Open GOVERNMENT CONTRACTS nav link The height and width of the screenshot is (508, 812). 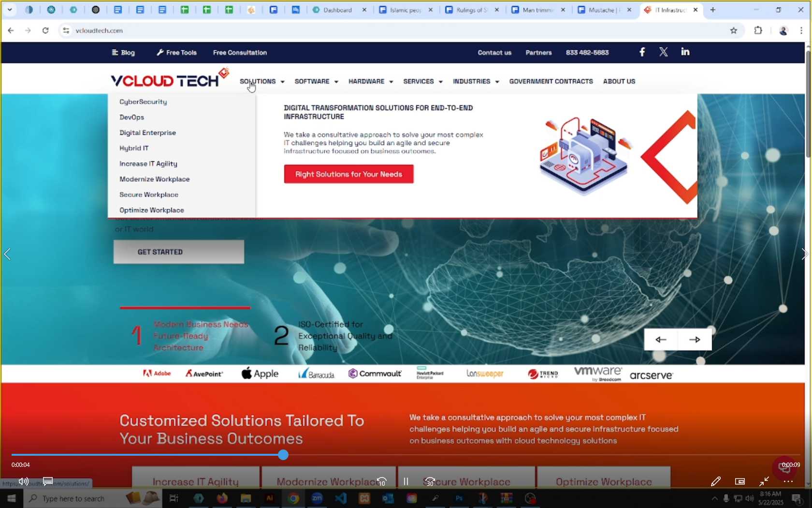(x=551, y=81)
